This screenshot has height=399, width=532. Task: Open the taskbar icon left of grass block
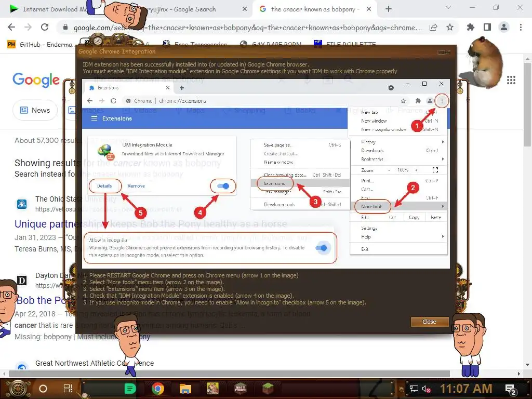click(x=240, y=389)
